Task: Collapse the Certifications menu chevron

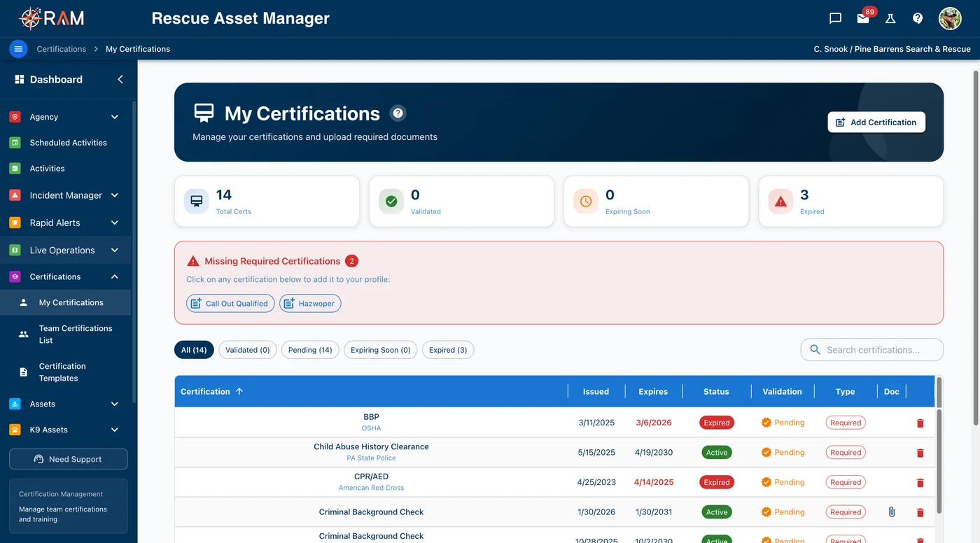Action: tap(115, 276)
